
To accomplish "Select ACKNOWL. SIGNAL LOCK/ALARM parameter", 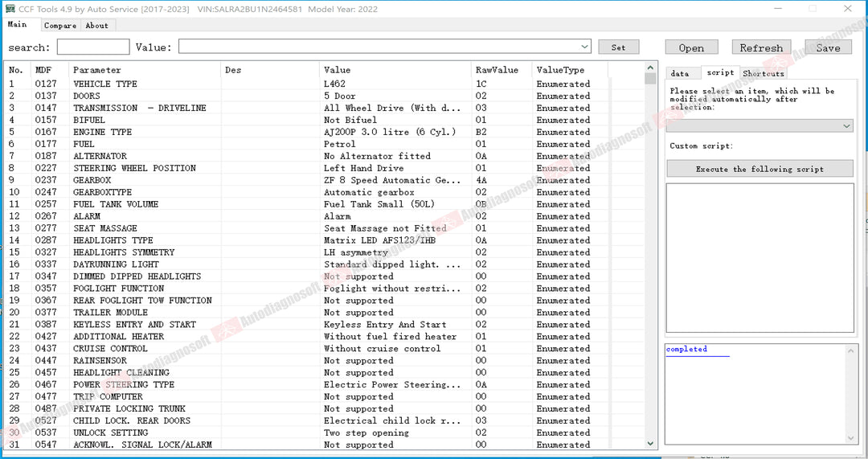I will [143, 445].
